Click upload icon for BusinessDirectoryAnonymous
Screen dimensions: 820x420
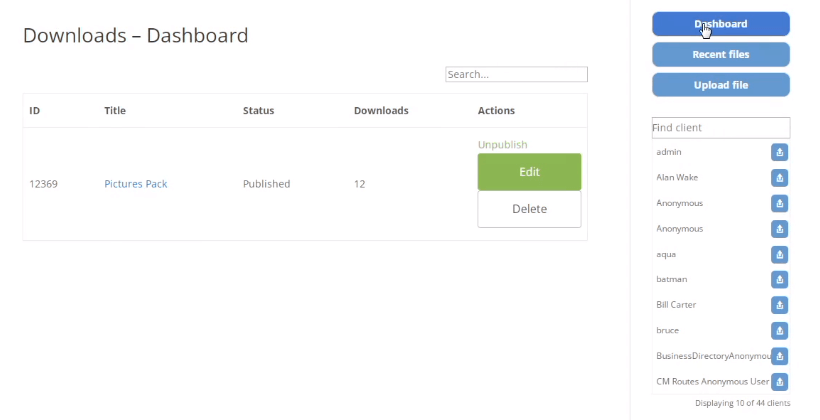780,356
